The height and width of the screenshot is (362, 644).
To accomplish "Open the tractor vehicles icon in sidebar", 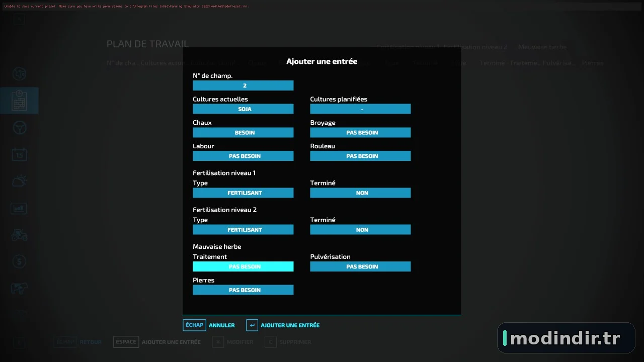I will click(19, 235).
